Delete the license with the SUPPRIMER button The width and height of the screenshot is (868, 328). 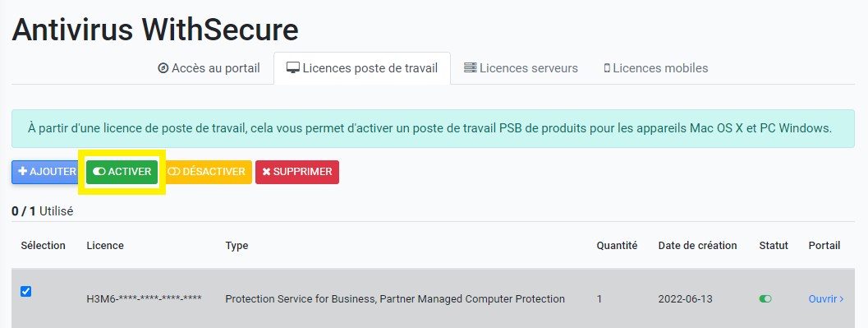pos(297,172)
